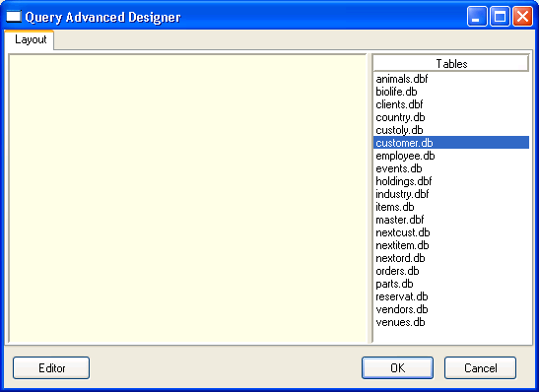
Task: Select the venues.db table entry
Action: (x=451, y=322)
